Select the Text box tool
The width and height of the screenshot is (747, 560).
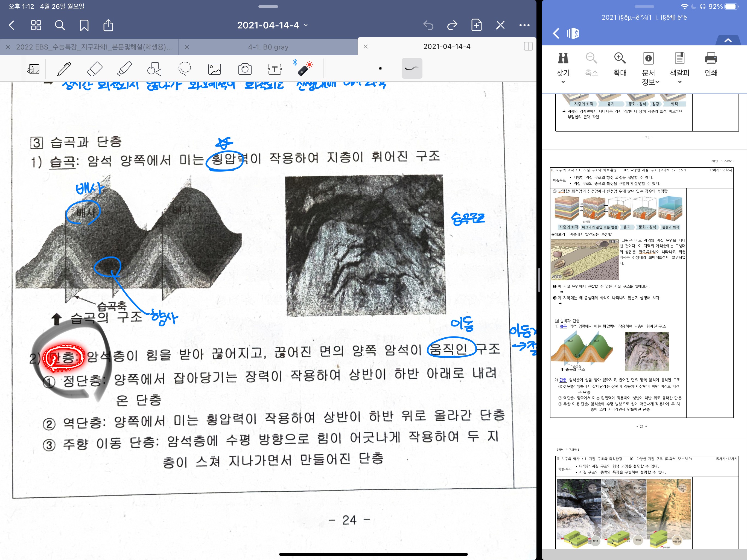(275, 69)
